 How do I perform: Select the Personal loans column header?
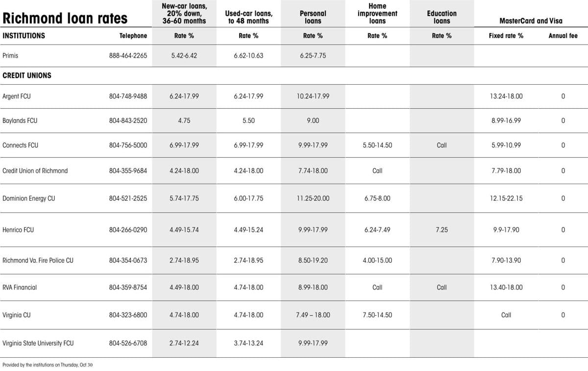pyautogui.click(x=313, y=17)
